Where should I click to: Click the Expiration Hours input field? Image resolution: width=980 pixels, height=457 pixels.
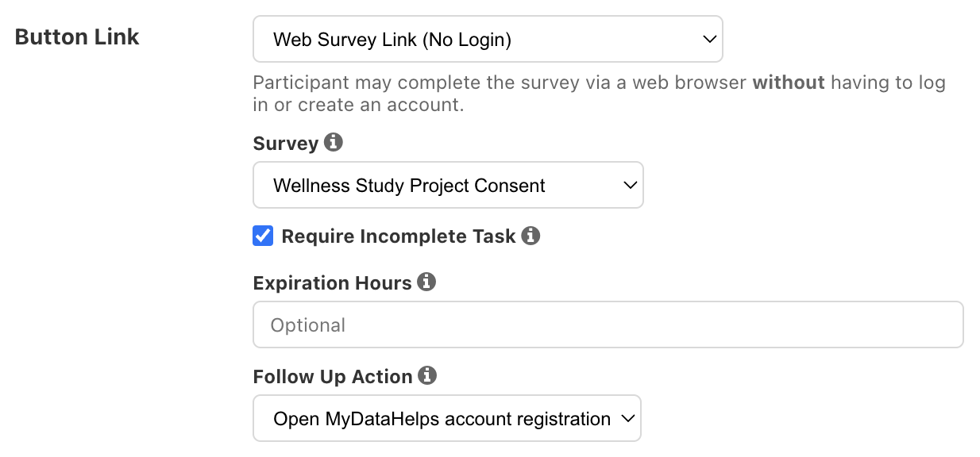[x=608, y=325]
